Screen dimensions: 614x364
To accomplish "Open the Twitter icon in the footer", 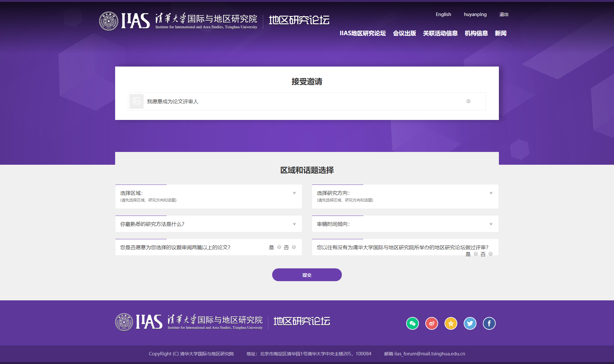I will [470, 323].
